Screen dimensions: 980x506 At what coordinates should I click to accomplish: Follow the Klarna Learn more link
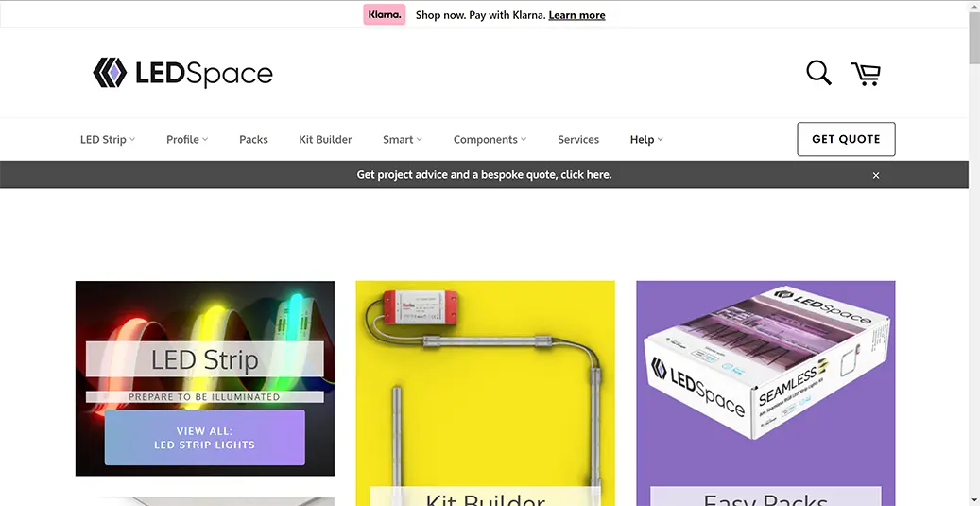coord(576,15)
